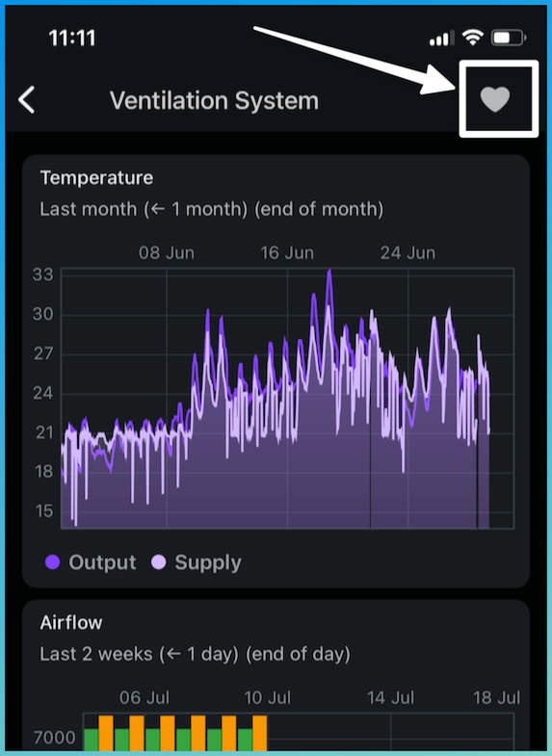Tap the 27 temperature axis value
This screenshot has height=756, width=552.
coord(43,353)
